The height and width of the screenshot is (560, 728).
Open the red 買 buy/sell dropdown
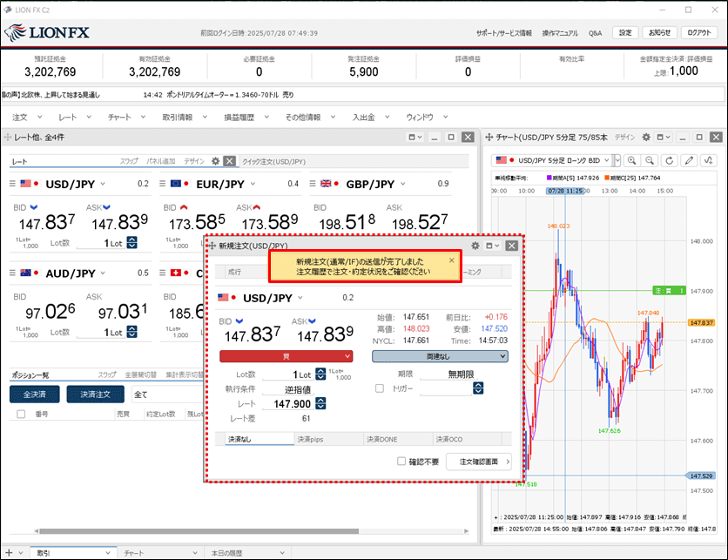[286, 356]
